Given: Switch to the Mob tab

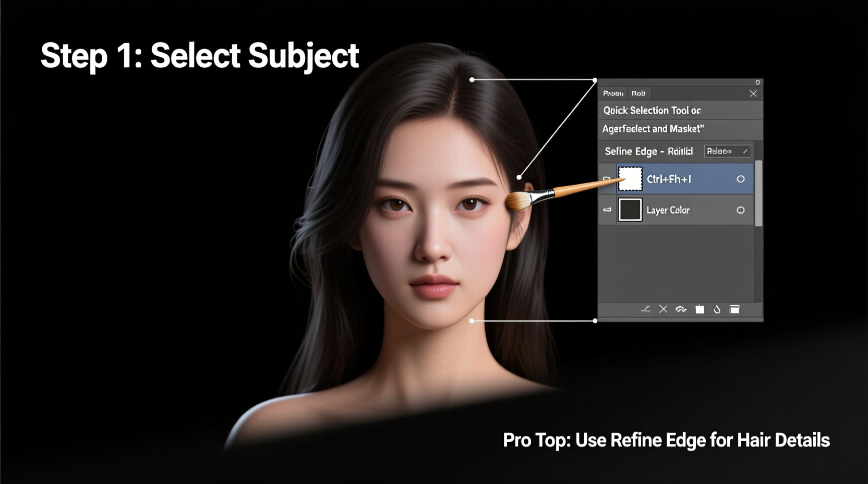Looking at the screenshot, I should pyautogui.click(x=638, y=93).
